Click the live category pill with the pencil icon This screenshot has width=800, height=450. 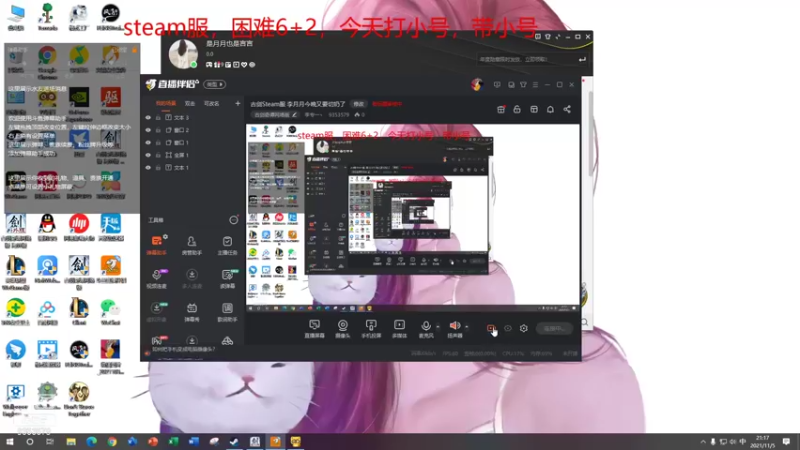tap(275, 115)
